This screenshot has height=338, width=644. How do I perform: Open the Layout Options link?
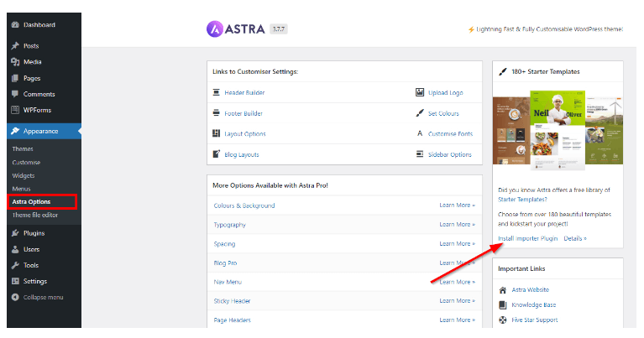coord(245,133)
